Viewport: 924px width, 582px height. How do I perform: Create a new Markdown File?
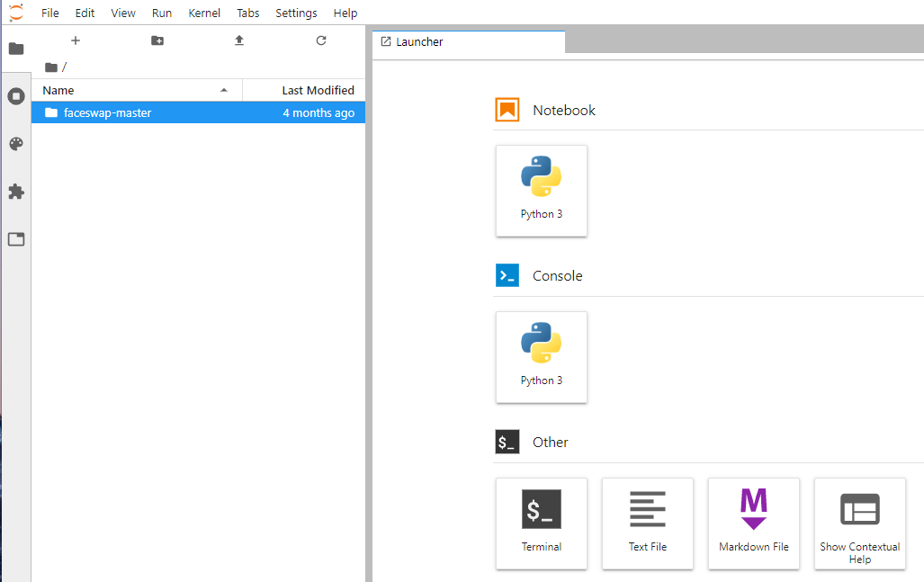(753, 523)
